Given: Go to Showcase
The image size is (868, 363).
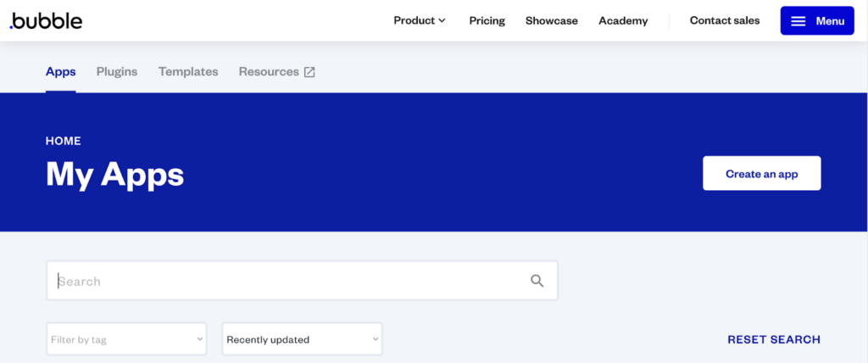Looking at the screenshot, I should pyautogui.click(x=551, y=20).
